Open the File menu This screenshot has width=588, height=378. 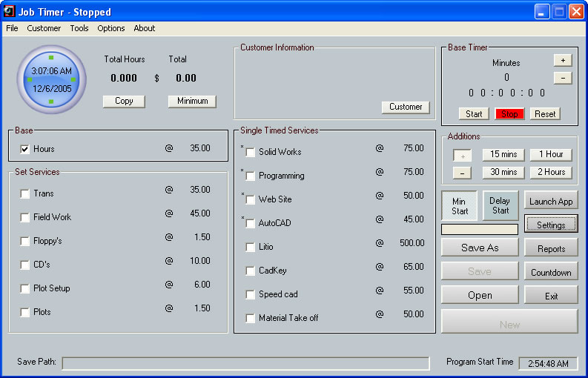coord(12,28)
